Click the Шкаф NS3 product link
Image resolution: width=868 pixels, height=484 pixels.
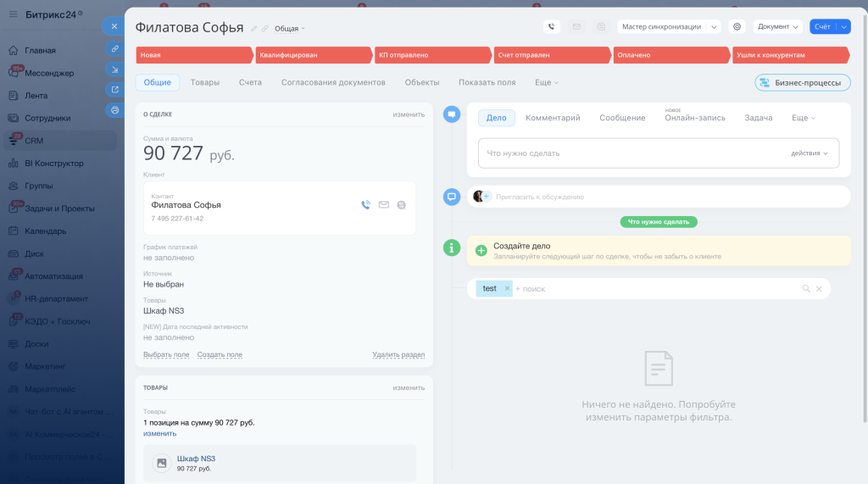click(196, 459)
